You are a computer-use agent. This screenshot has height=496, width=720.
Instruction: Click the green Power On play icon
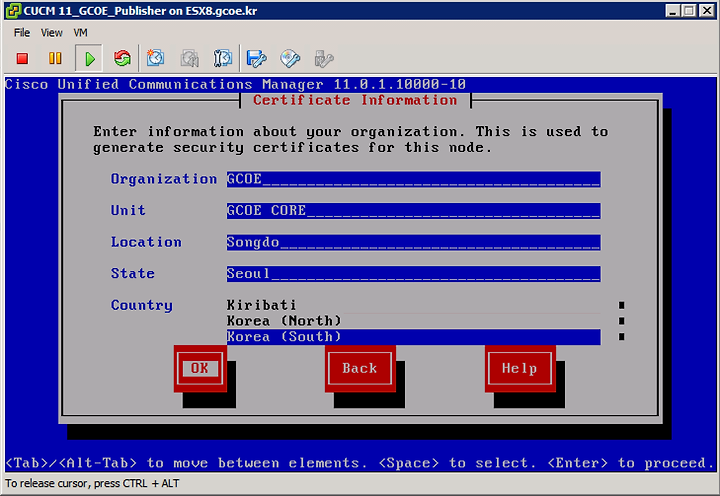click(x=90, y=58)
